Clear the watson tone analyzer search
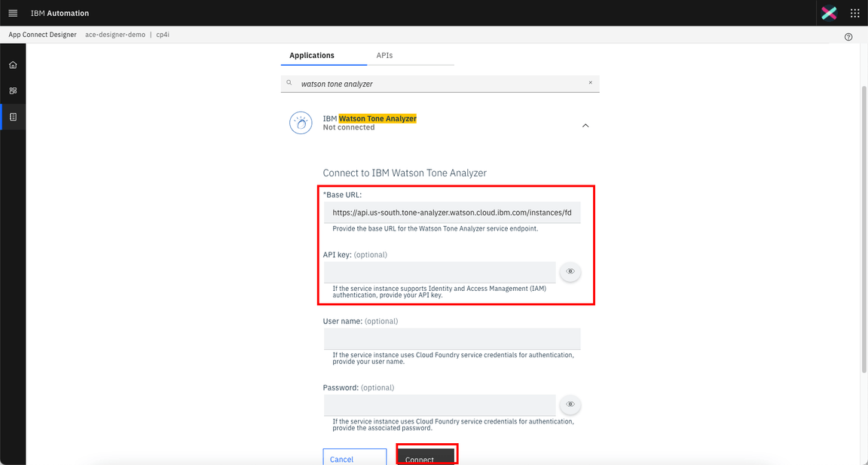 click(x=590, y=83)
